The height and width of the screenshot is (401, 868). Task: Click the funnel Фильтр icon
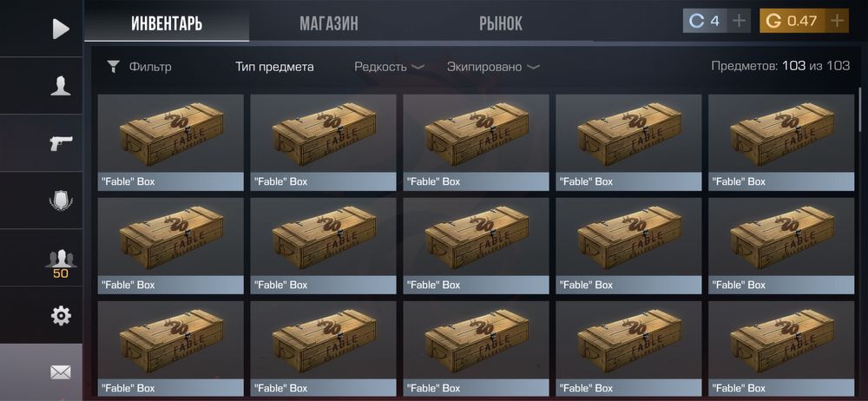[114, 67]
